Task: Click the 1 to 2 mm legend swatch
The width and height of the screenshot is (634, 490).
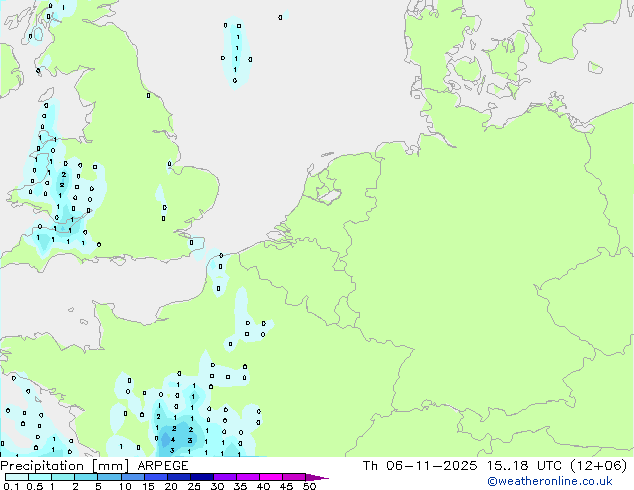Action: click(63, 477)
